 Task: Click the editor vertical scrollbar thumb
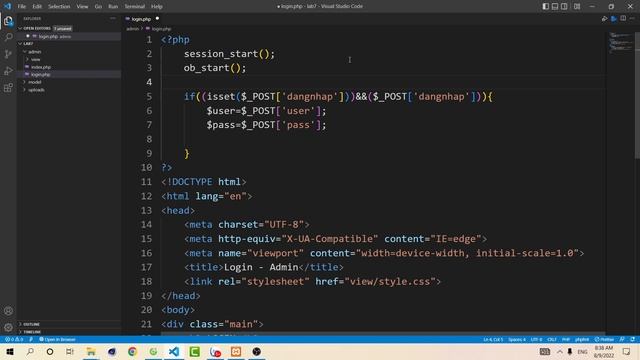coord(637,96)
